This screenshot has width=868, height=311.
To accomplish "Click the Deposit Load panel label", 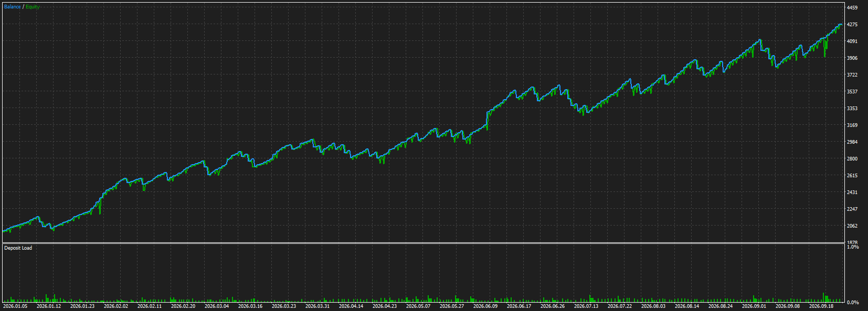I will (x=18, y=248).
